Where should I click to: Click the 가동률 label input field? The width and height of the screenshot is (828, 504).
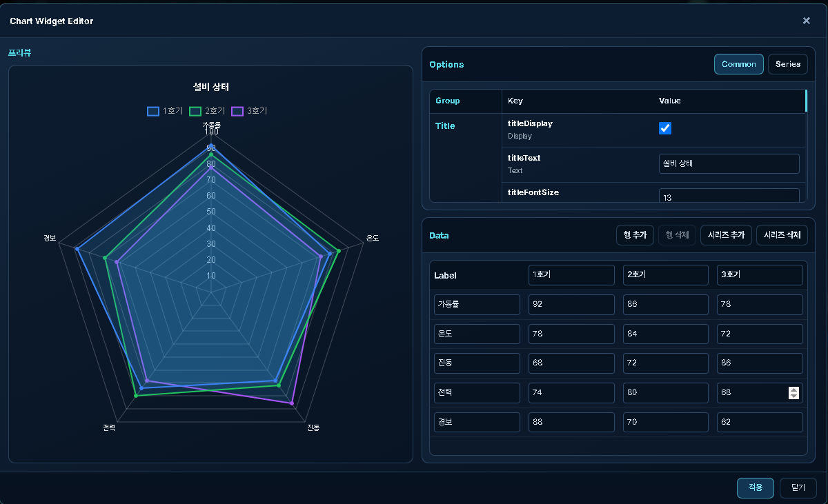pyautogui.click(x=477, y=305)
